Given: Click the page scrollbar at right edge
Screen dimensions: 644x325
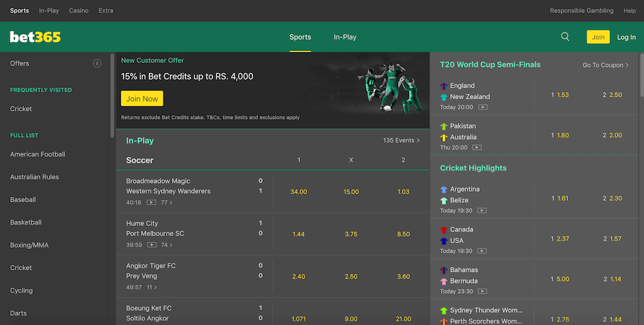Looking at the screenshot, I should (641, 75).
